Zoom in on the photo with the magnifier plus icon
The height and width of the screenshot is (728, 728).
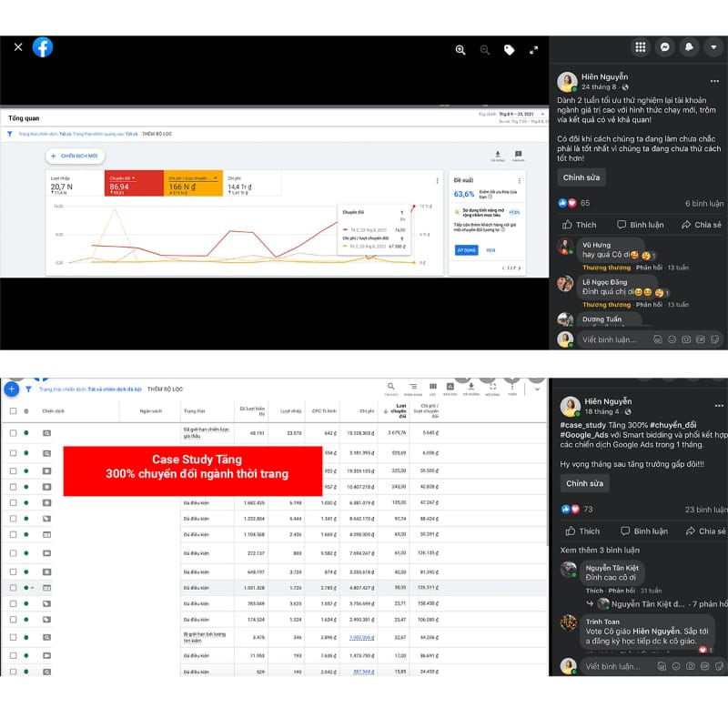click(460, 50)
